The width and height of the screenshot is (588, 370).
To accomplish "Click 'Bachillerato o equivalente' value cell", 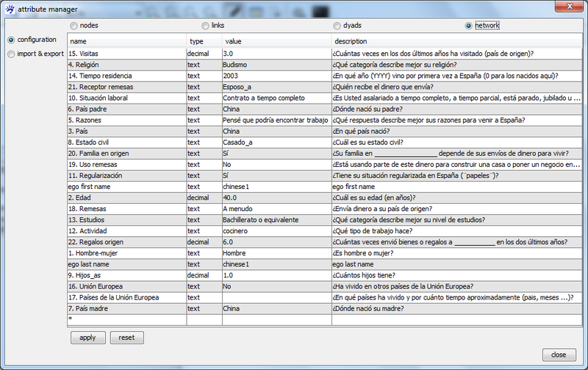I will (x=277, y=219).
